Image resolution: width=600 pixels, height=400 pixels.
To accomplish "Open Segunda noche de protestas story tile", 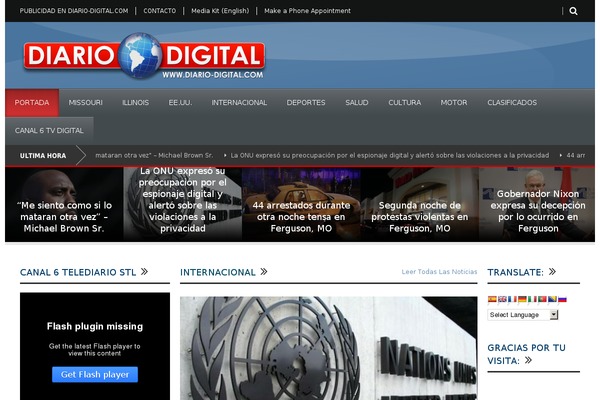I will click(x=419, y=204).
